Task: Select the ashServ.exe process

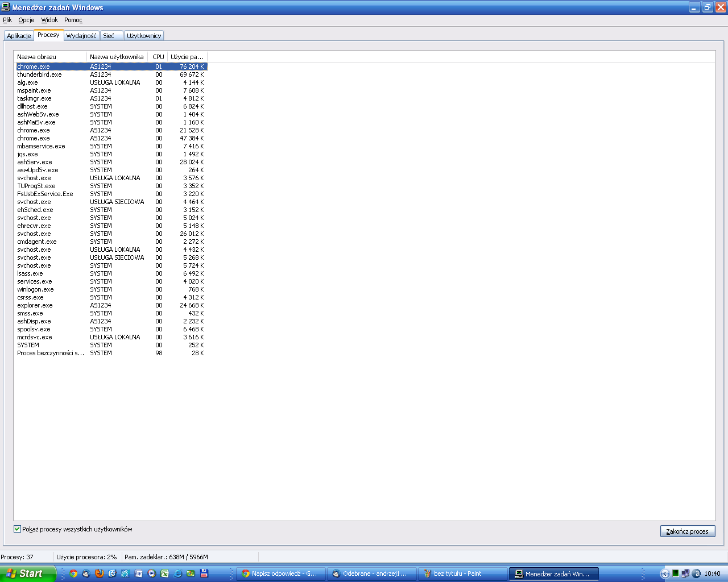Action: coord(111,162)
